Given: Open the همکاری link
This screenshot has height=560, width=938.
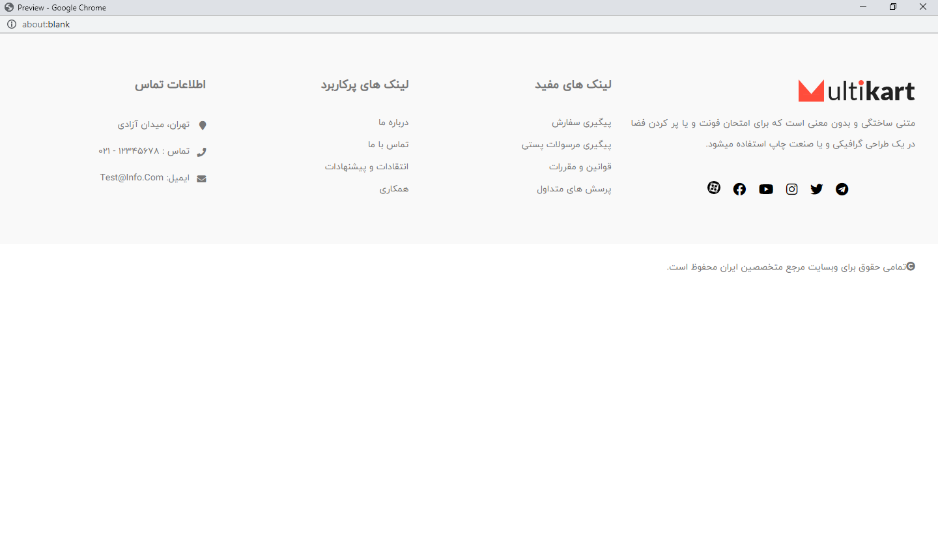Looking at the screenshot, I should click(394, 189).
